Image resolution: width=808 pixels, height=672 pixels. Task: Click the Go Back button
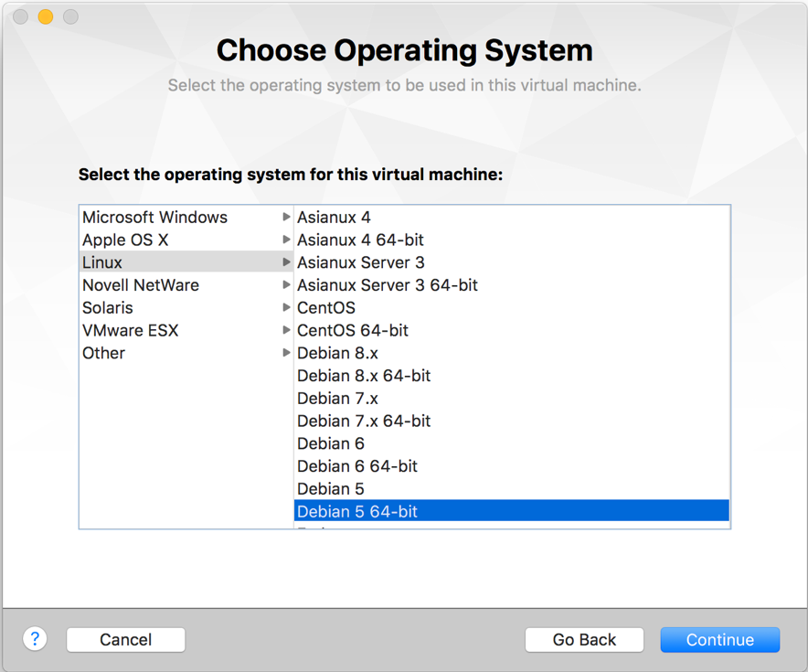pos(584,639)
